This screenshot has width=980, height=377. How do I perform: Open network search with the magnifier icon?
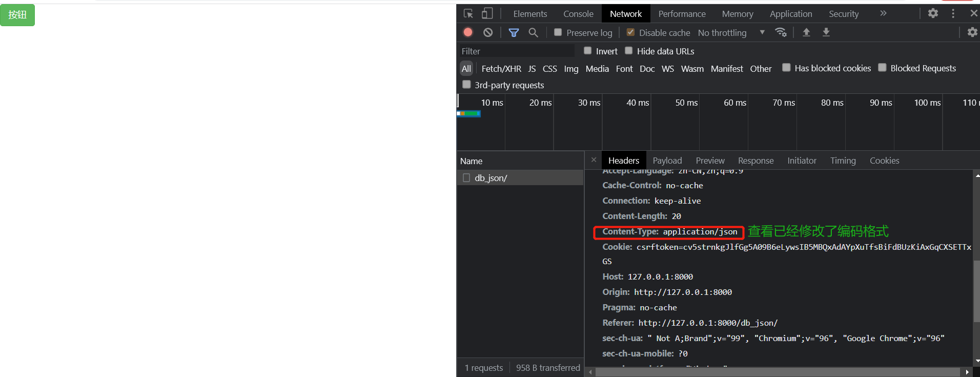(533, 33)
